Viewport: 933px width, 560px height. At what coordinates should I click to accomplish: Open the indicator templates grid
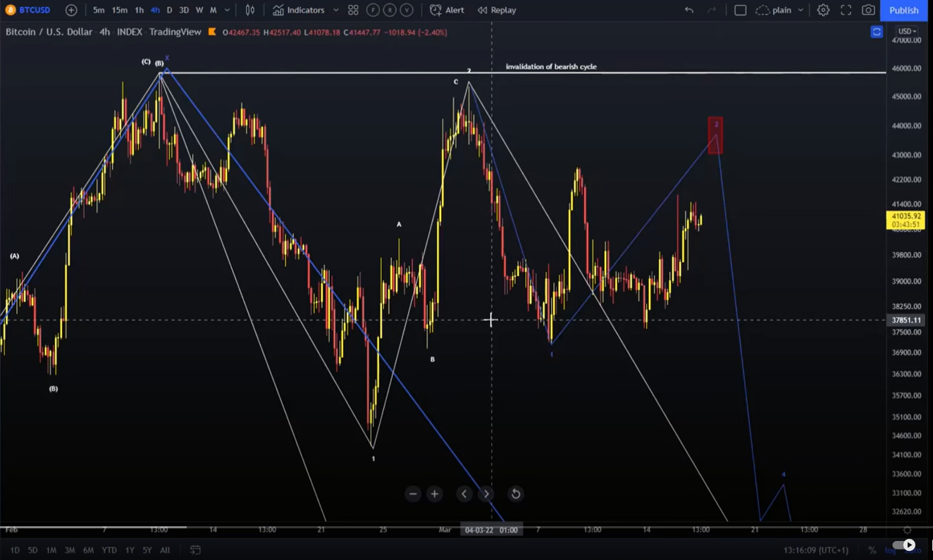coord(353,10)
